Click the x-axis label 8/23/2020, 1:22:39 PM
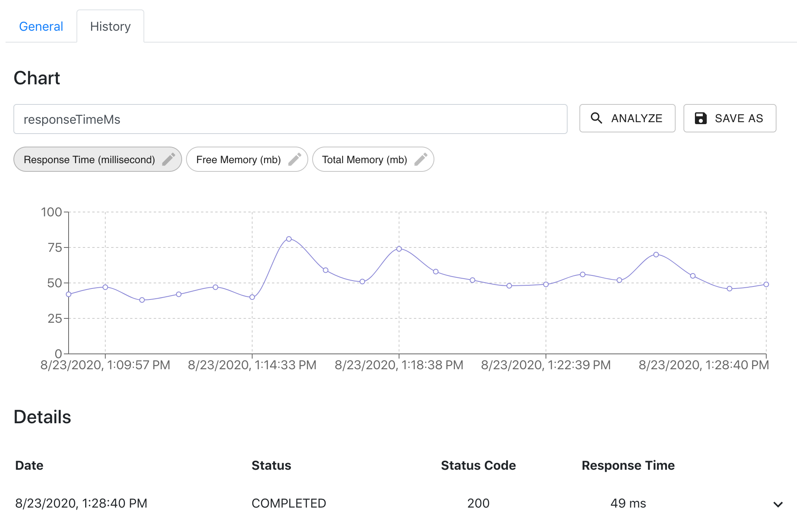This screenshot has height=532, width=797. click(x=546, y=365)
